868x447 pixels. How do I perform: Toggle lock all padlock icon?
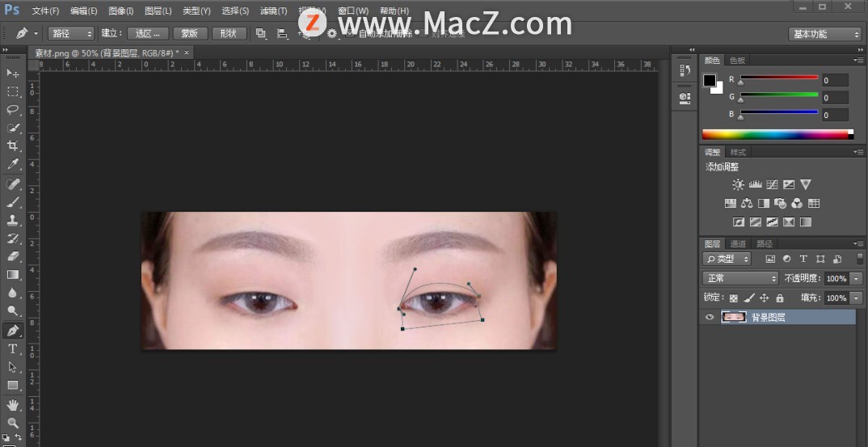click(780, 298)
